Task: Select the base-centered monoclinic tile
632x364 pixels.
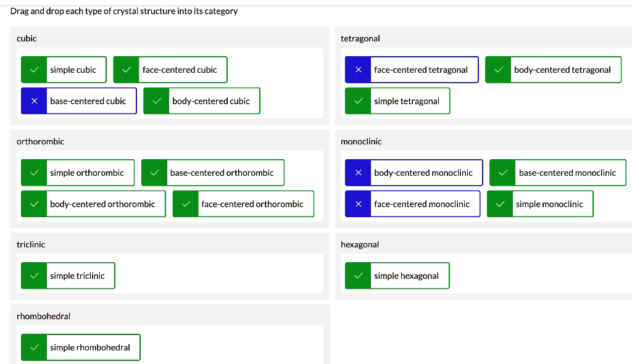Action: point(558,173)
